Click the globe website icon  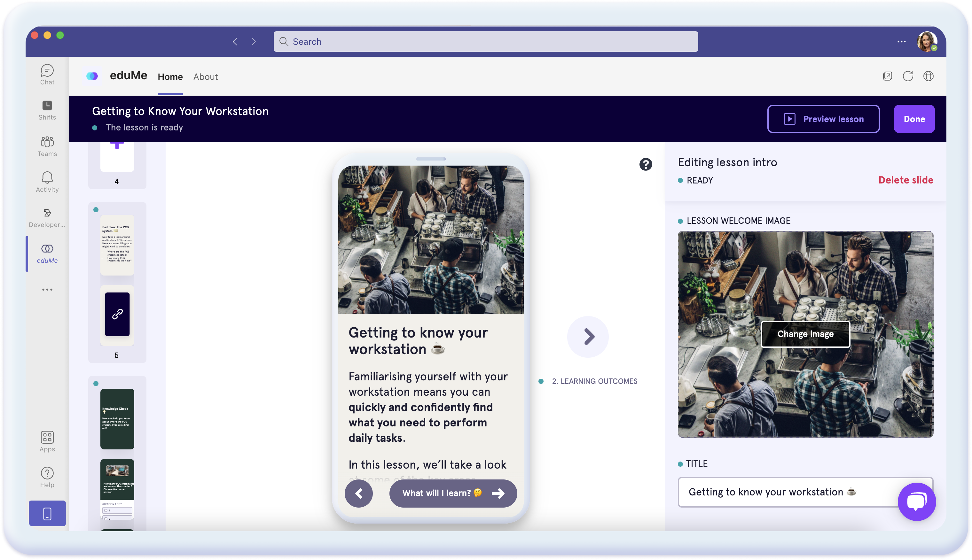tap(928, 76)
